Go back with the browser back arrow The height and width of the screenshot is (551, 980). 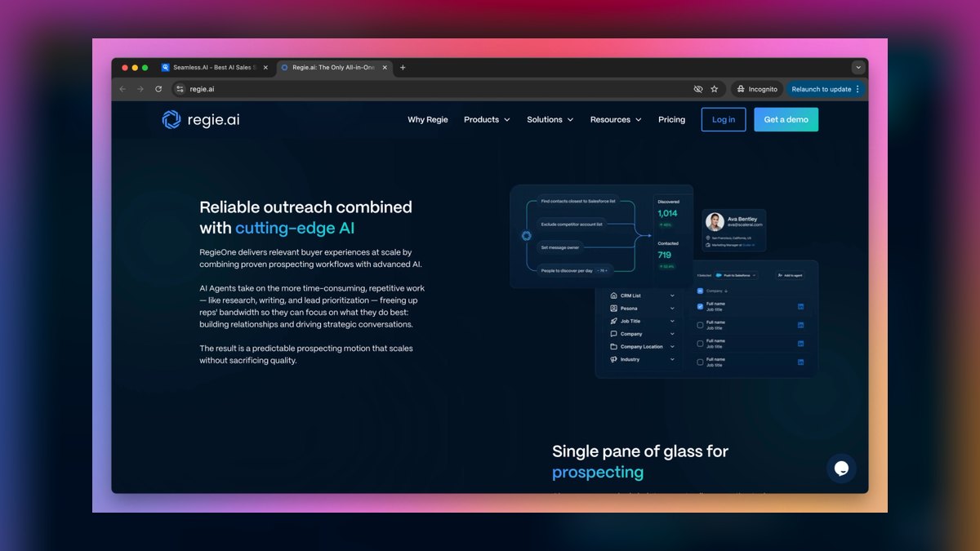122,89
